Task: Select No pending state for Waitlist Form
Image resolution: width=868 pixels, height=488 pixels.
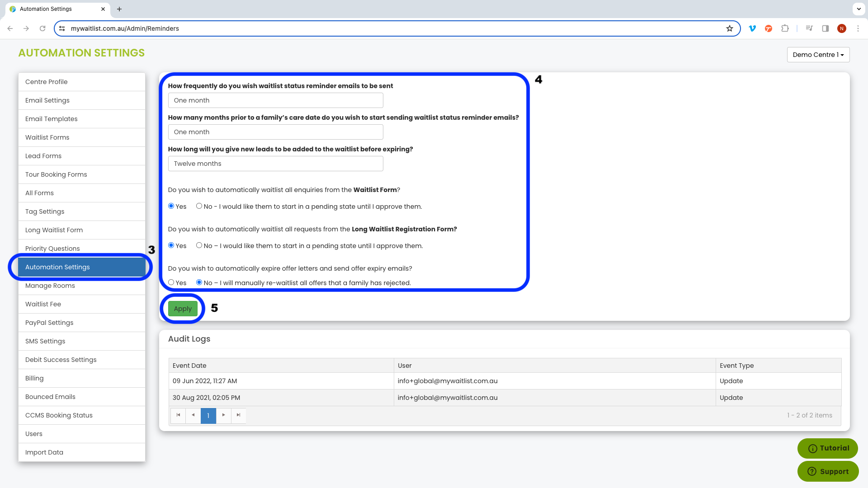Action: pyautogui.click(x=199, y=206)
